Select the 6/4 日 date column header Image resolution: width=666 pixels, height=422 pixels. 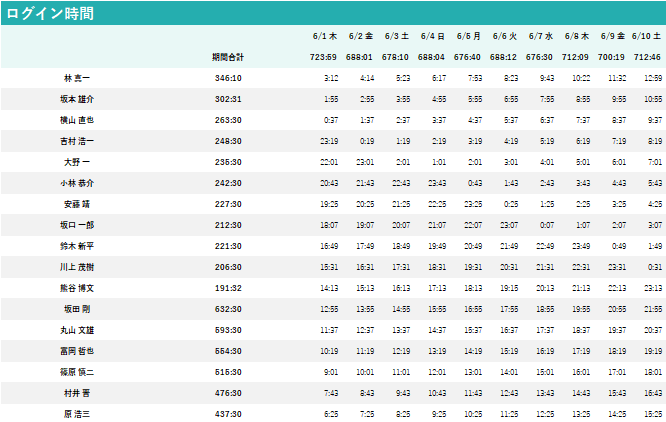432,36
